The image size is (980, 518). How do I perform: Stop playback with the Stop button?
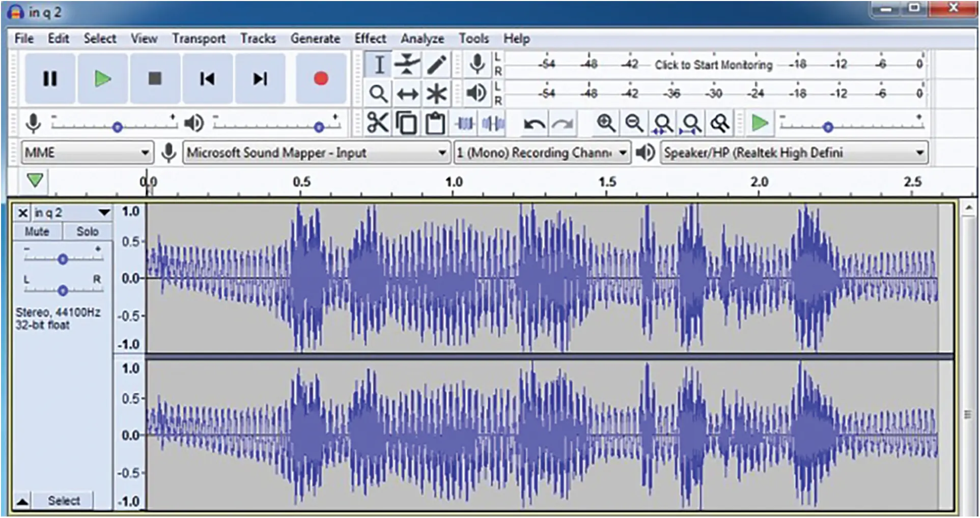pos(155,78)
